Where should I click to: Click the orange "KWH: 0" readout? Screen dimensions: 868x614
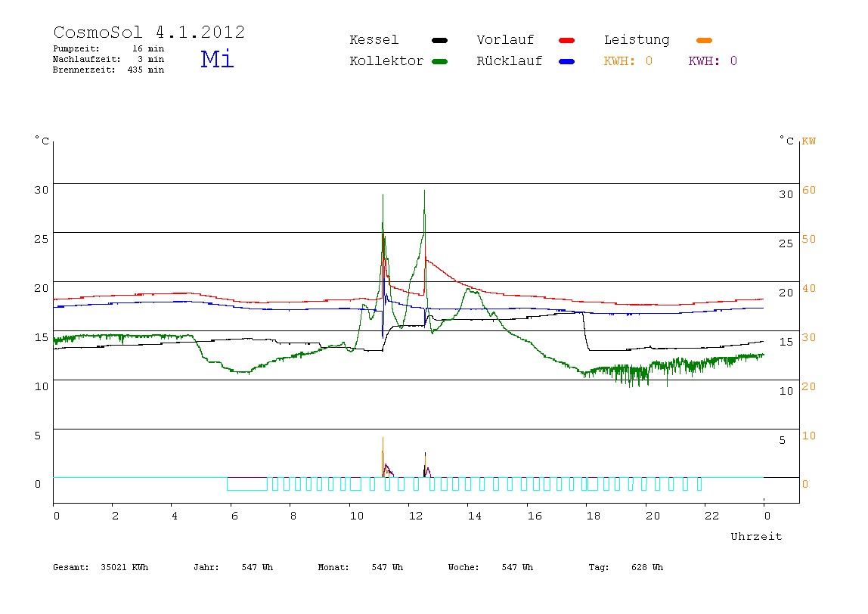coord(628,61)
